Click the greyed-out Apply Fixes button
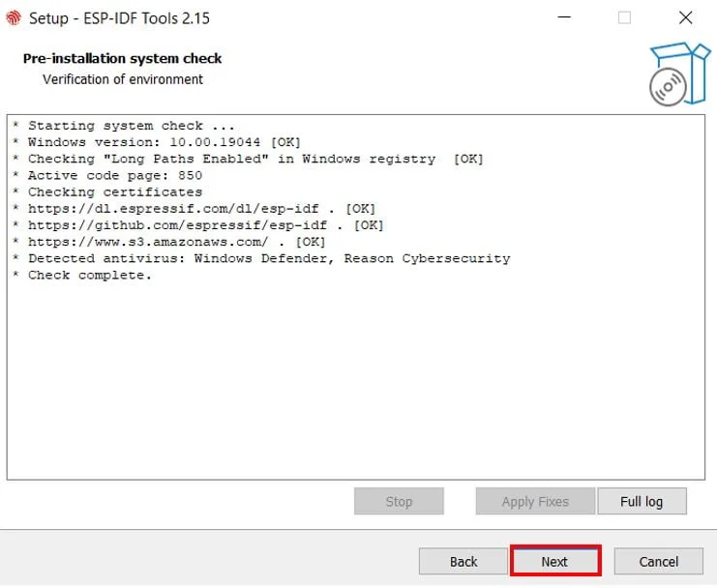The height and width of the screenshot is (588, 717). (535, 501)
